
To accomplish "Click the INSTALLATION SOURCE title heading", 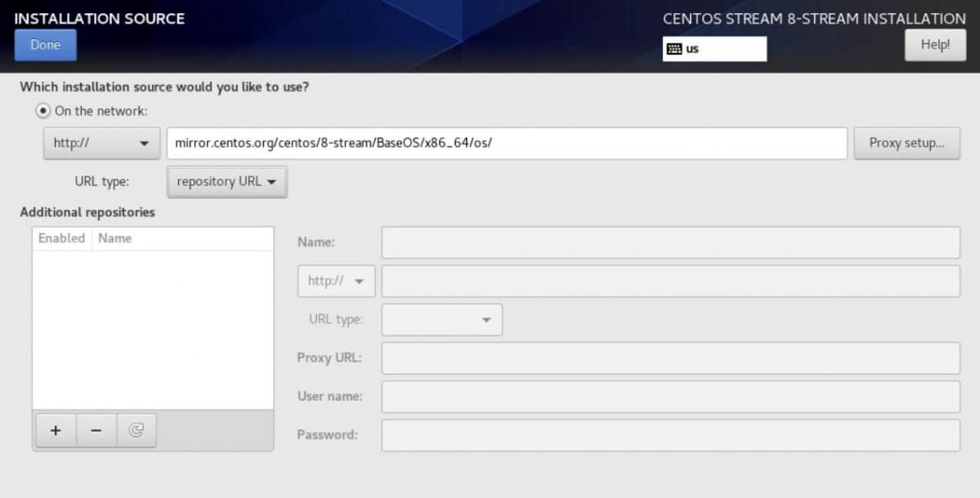I will pos(100,18).
